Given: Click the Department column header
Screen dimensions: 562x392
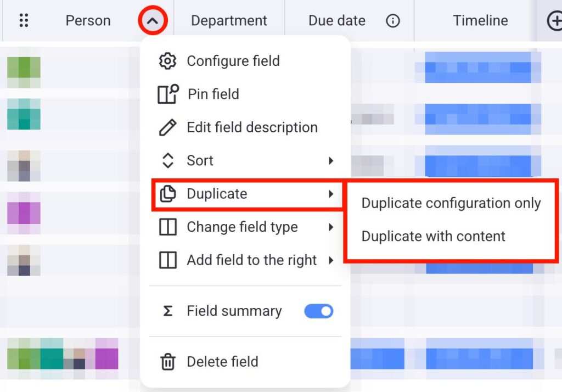Looking at the screenshot, I should (x=229, y=21).
